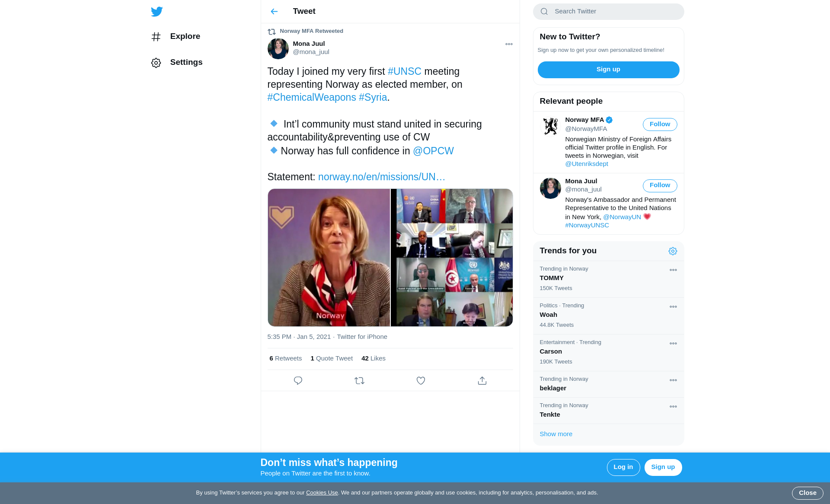Open Trends settings gear icon
This screenshot has height=504, width=830.
pos(673,251)
